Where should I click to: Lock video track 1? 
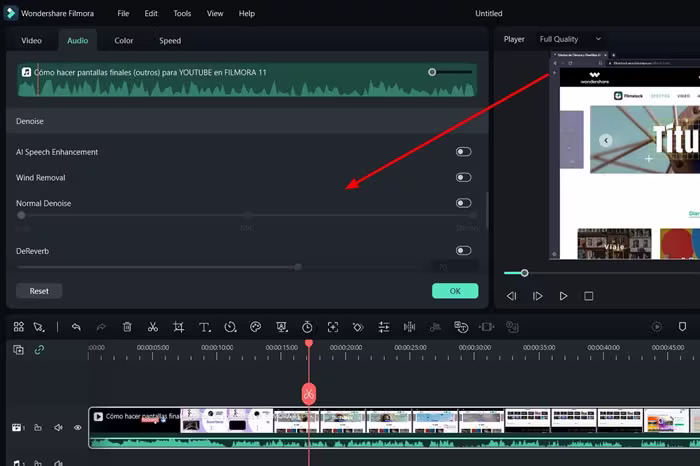[38, 428]
